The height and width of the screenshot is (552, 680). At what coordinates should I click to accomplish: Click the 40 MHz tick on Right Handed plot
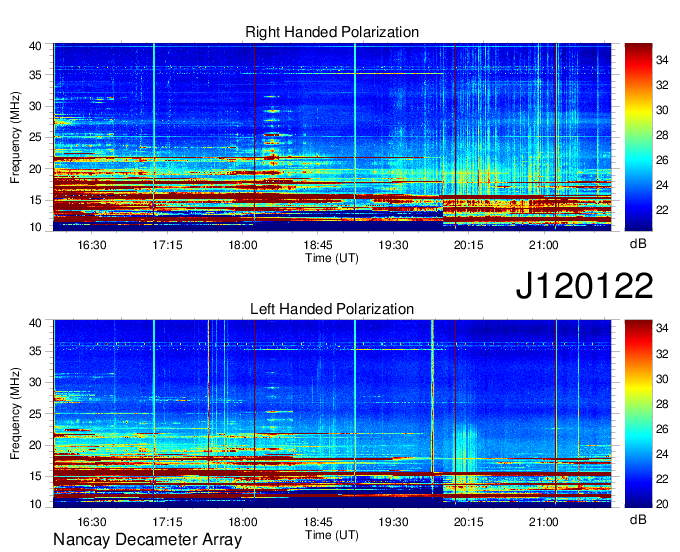pos(35,46)
